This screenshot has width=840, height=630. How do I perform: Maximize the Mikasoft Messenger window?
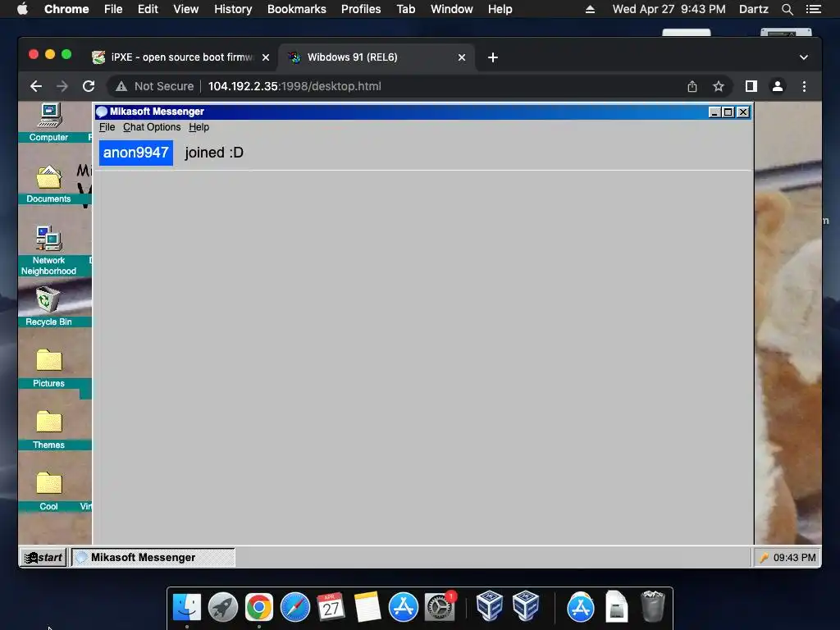point(728,112)
